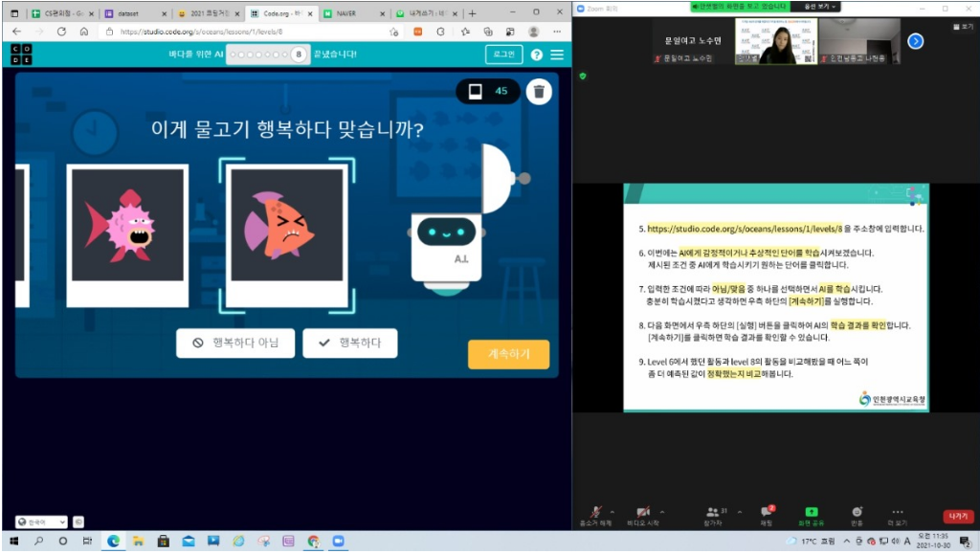Image resolution: width=980 pixels, height=554 pixels.
Task: Open browser collections icon
Action: pos(488,32)
